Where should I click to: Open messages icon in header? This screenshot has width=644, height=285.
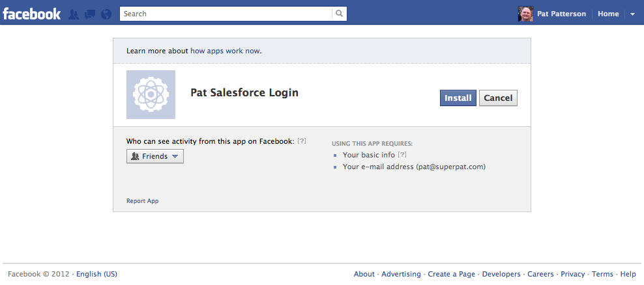coord(90,14)
